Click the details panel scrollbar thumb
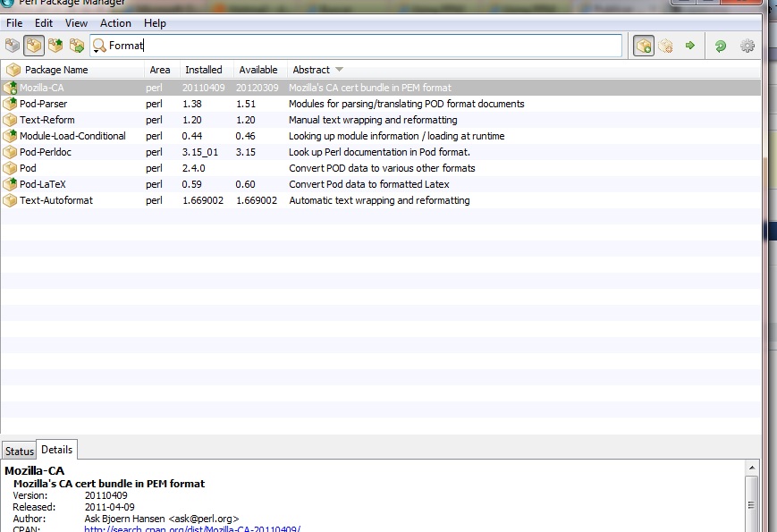The width and height of the screenshot is (777, 532). point(751,504)
